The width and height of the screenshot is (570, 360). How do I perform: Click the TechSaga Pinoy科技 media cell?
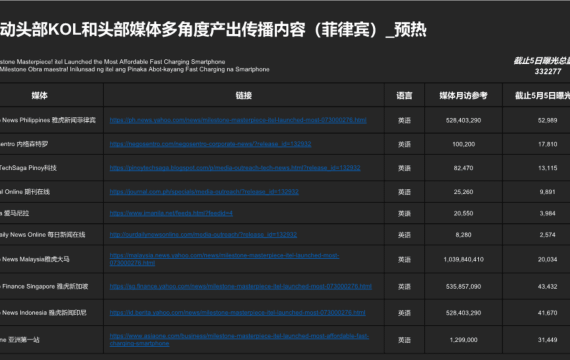tap(28, 168)
